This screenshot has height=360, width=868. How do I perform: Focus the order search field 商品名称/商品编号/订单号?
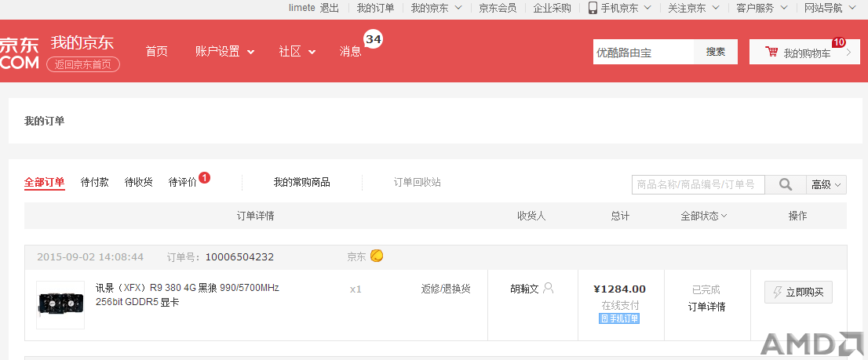[698, 184]
